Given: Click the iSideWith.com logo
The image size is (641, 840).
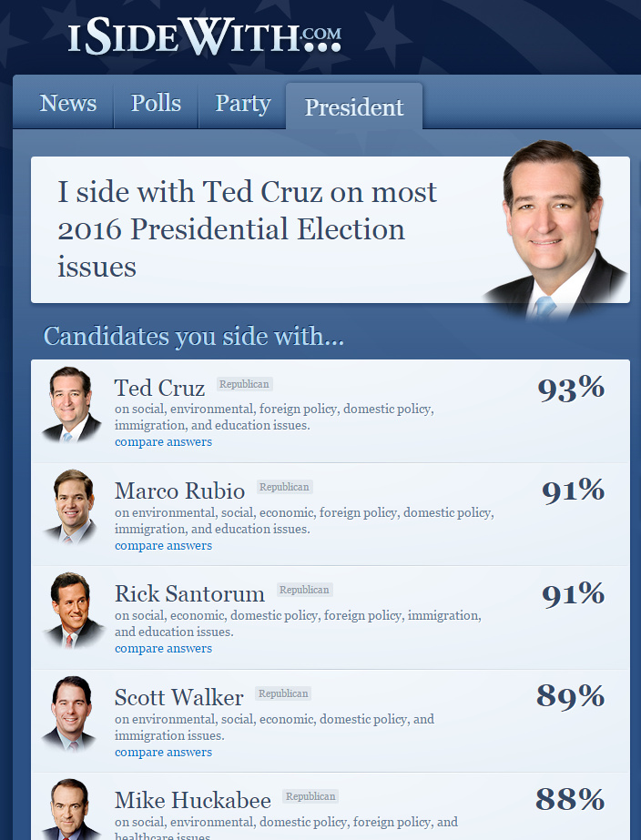Looking at the screenshot, I should (204, 36).
